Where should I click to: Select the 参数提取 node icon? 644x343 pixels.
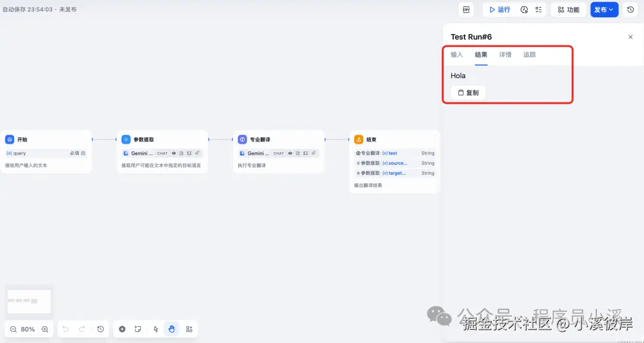click(x=126, y=139)
